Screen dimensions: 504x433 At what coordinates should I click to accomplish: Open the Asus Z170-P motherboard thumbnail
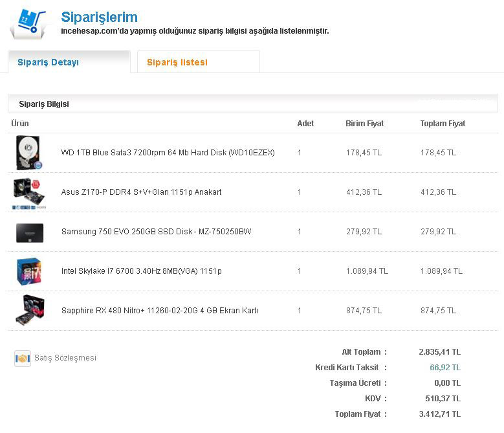[29, 192]
